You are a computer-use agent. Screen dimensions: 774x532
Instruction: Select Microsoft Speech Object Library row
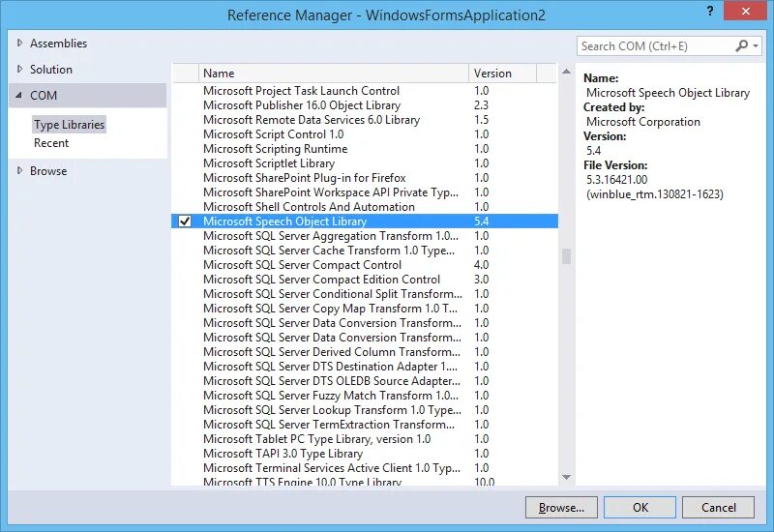tap(365, 222)
